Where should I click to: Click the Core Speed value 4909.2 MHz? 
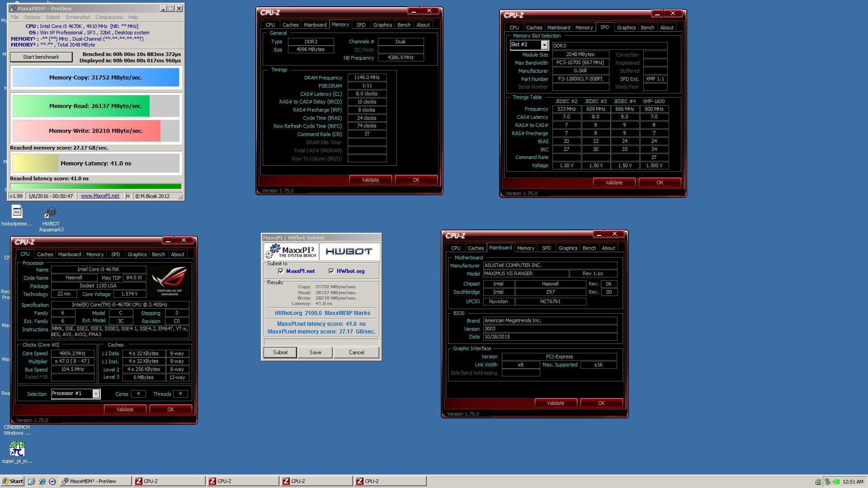click(73, 353)
